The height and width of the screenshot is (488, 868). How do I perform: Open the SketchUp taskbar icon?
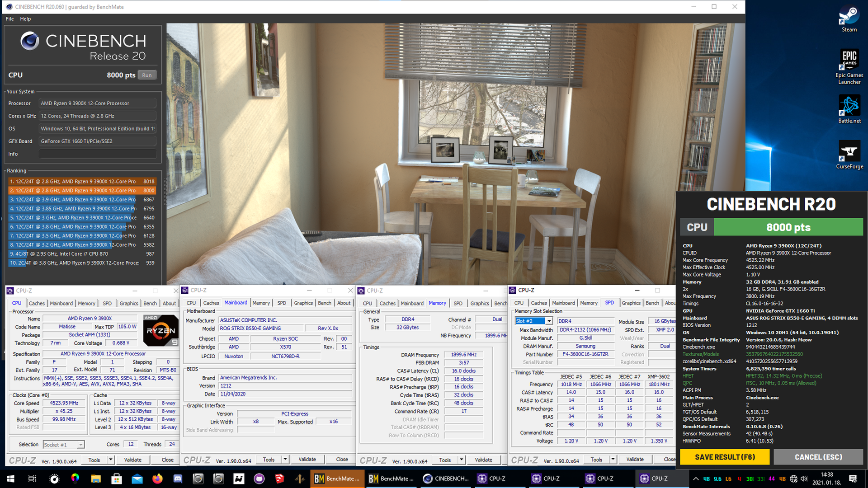pyautogui.click(x=279, y=479)
